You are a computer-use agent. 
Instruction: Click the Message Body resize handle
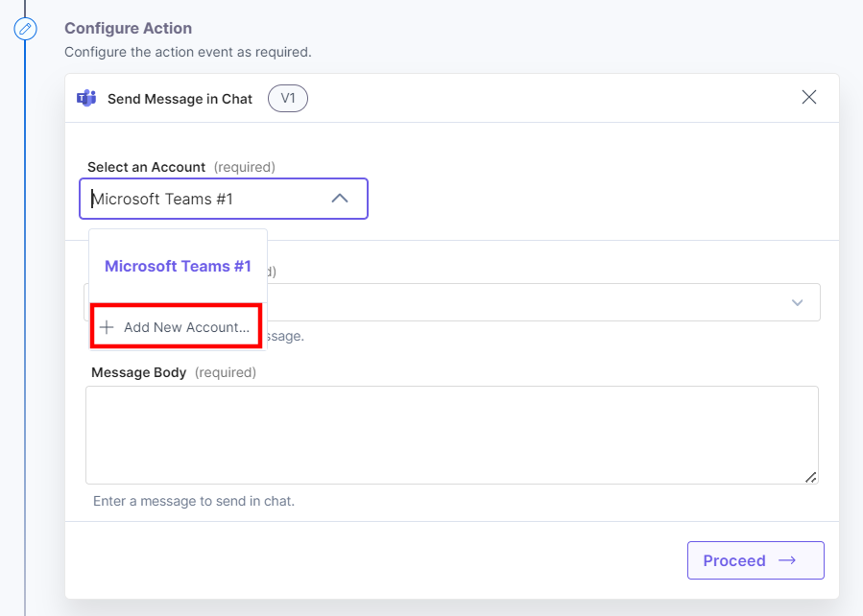[x=811, y=477]
